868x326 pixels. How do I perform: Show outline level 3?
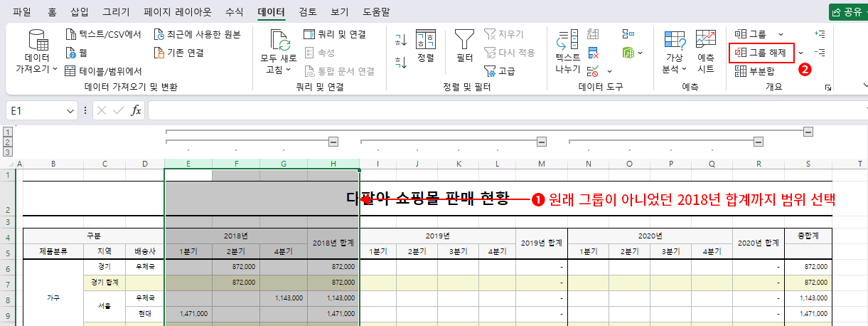coord(8,151)
